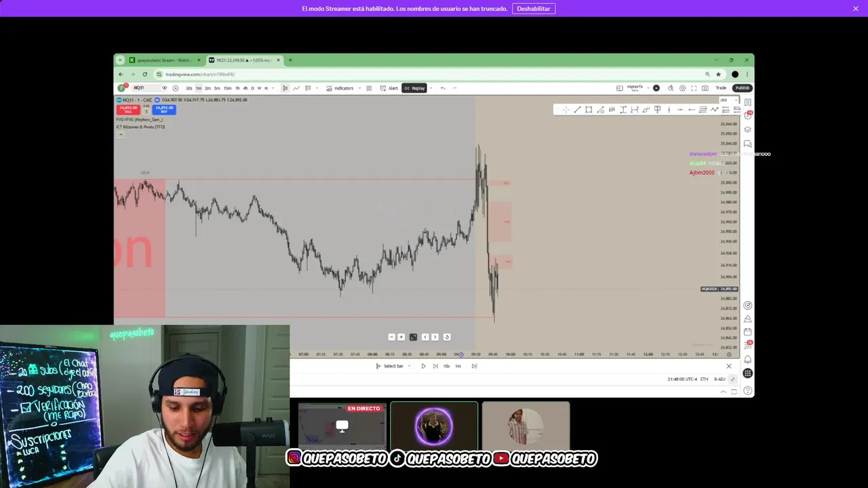Open the quick search icon
The height and width of the screenshot is (488, 868).
[x=671, y=88]
